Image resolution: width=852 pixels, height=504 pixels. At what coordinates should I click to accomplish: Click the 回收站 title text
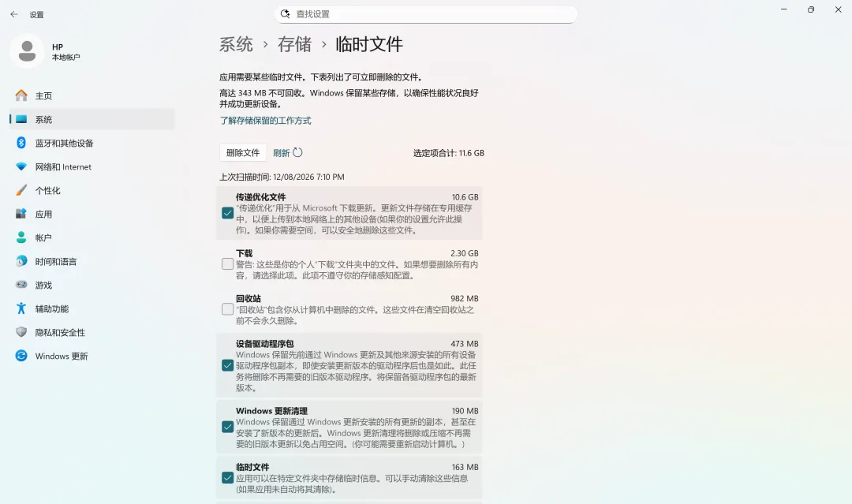pyautogui.click(x=248, y=298)
